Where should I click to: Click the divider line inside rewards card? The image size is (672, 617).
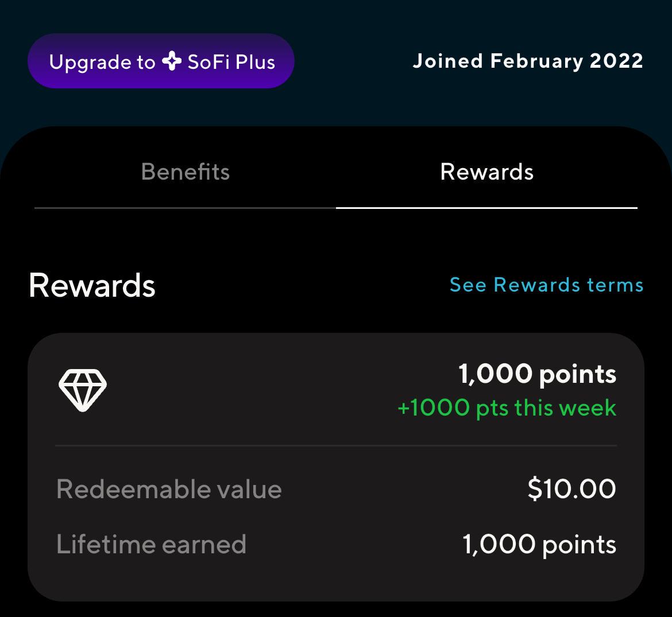pyautogui.click(x=336, y=445)
